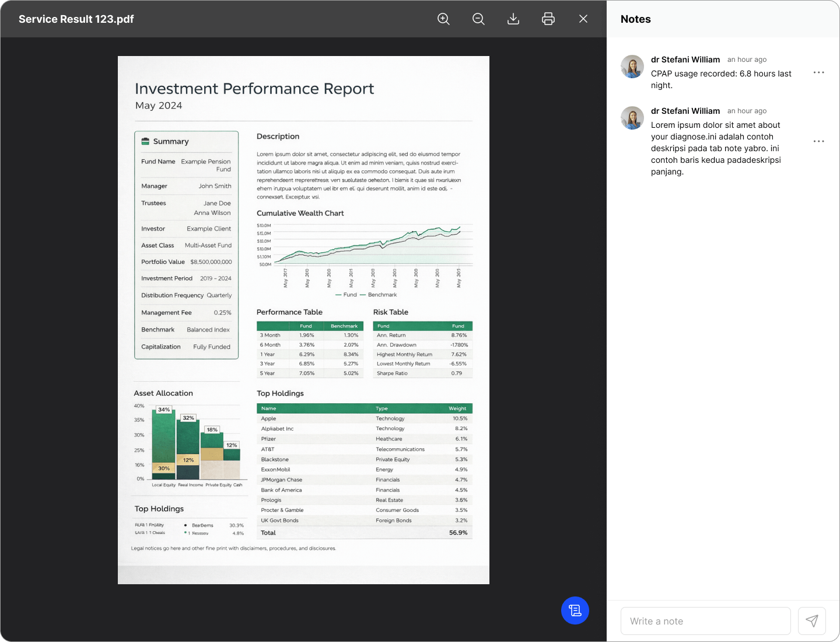This screenshot has height=642, width=840.
Task: Zoom out of the PDF document
Action: (x=478, y=19)
